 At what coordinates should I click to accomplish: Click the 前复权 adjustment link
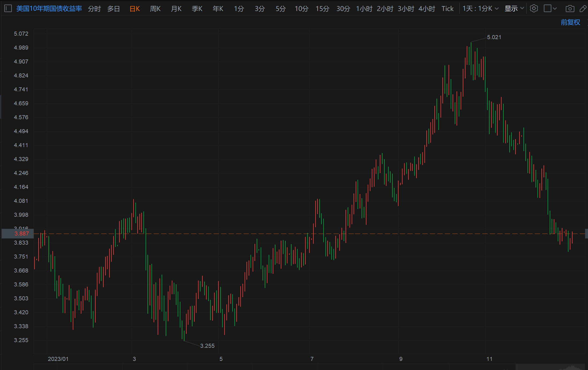[x=570, y=22]
